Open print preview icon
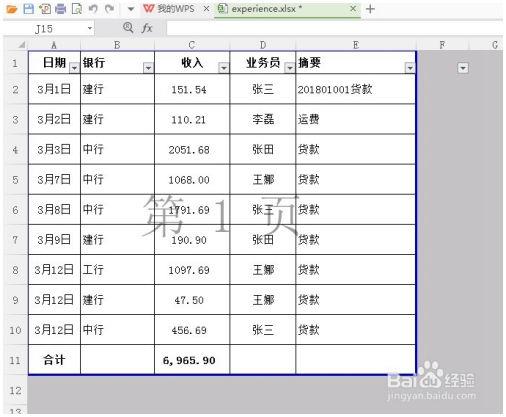Viewport: 506px width, 417px height. click(77, 9)
